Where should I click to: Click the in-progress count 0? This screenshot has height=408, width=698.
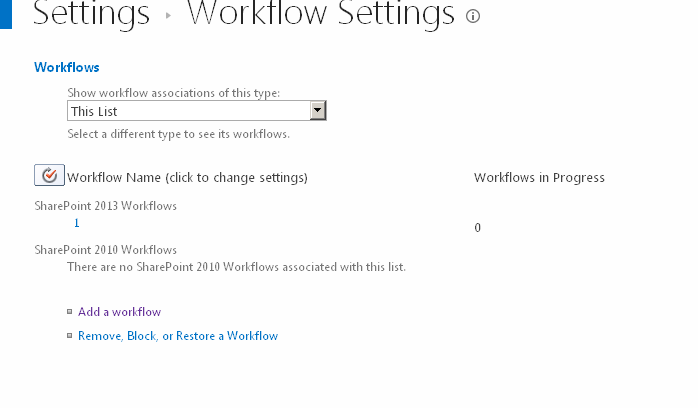477,228
